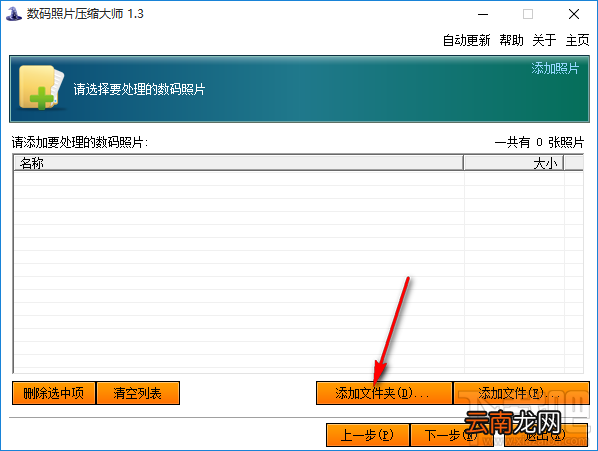Click the 添加照片 step label
Viewport: 598px width, 451px height.
tap(555, 68)
